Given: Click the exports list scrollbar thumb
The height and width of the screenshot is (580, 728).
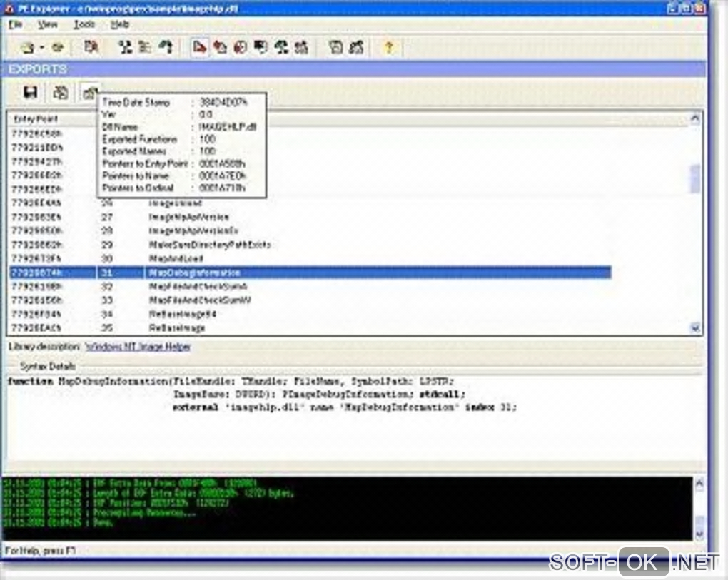Looking at the screenshot, I should [x=695, y=178].
